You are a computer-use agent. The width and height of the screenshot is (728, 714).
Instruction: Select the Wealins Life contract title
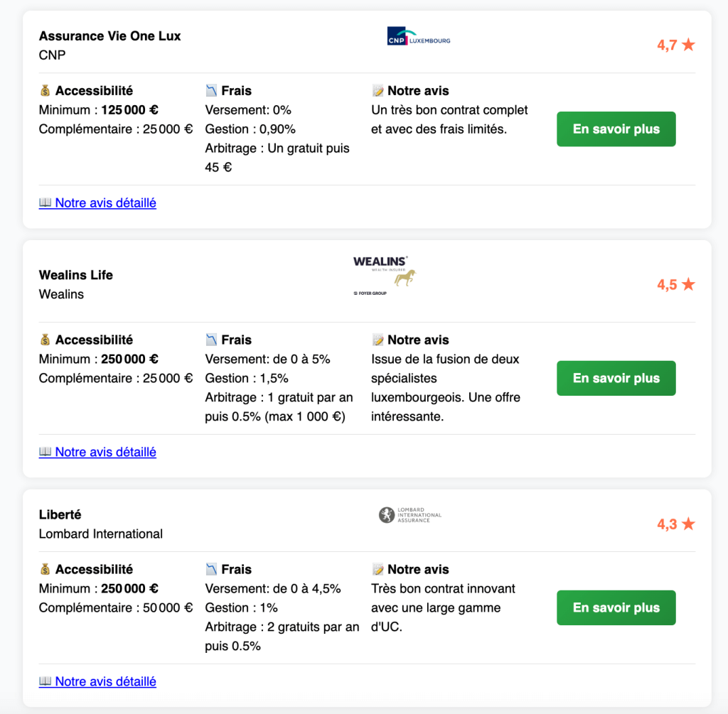click(x=75, y=276)
